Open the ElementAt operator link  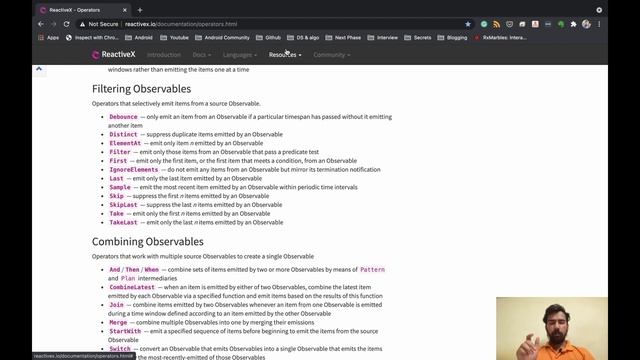point(125,143)
